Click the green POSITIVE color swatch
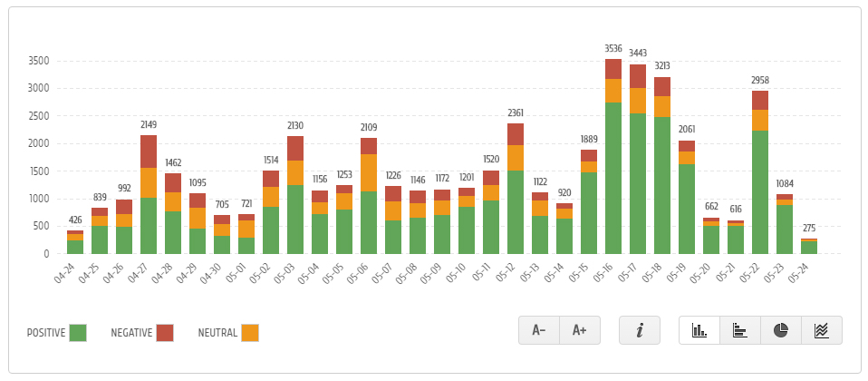Viewport: 868px width, 381px height. pyautogui.click(x=78, y=333)
